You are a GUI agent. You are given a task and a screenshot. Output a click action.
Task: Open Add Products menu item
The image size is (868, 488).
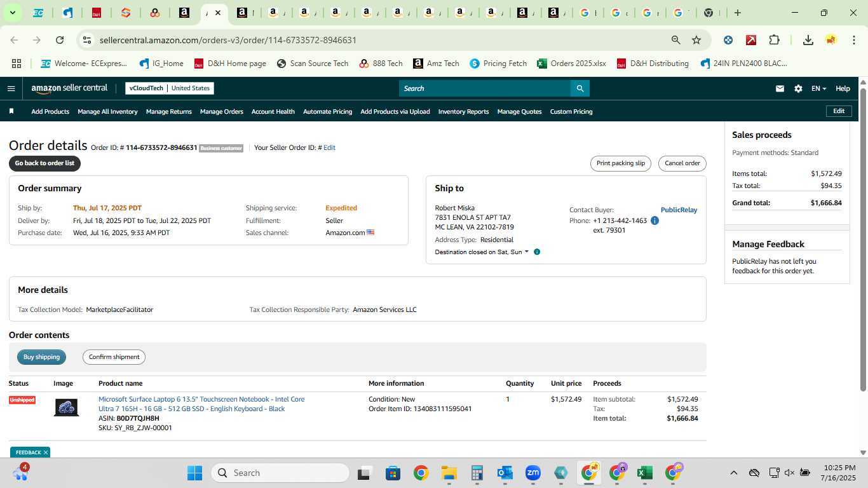50,111
